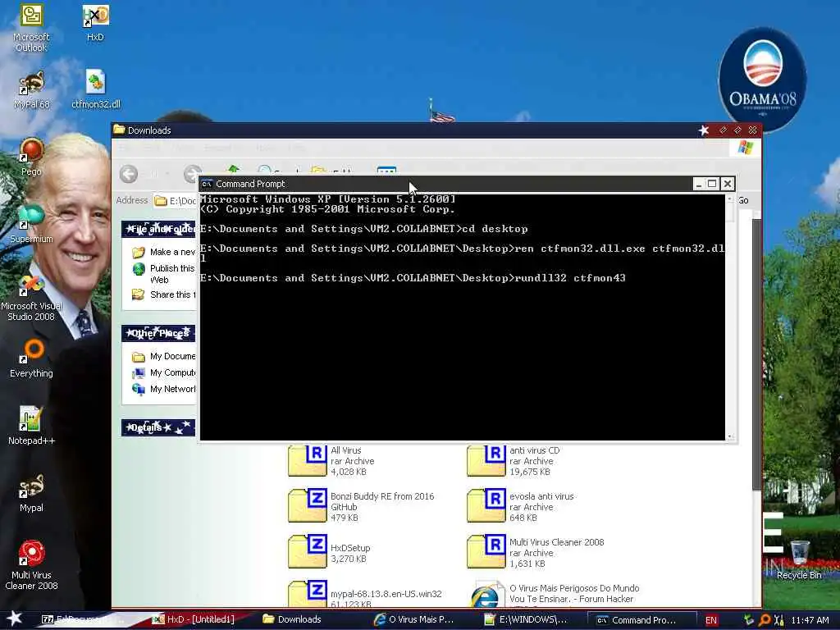840x630 pixels.
Task: Open the Microsoft Outlook desktop icon
Action: [x=31, y=27]
